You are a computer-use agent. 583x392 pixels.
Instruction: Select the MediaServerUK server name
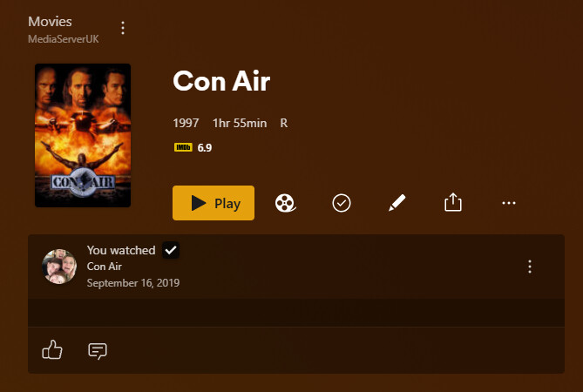coord(64,39)
